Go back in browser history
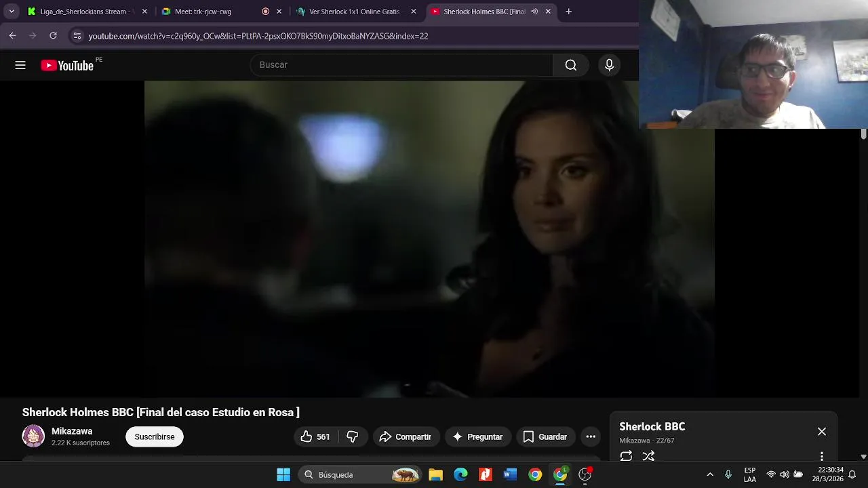The image size is (868, 488). (12, 36)
